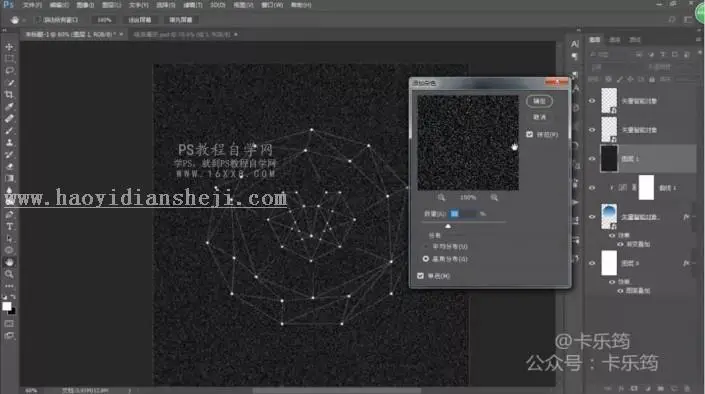Viewport: 705px width, 394px height.
Task: Select the Brush tool
Action: pos(9,130)
